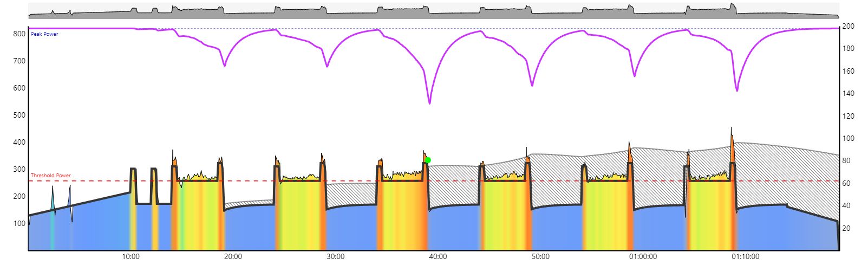
Task: Click the gray overview strip above the chart
Action: [433, 12]
